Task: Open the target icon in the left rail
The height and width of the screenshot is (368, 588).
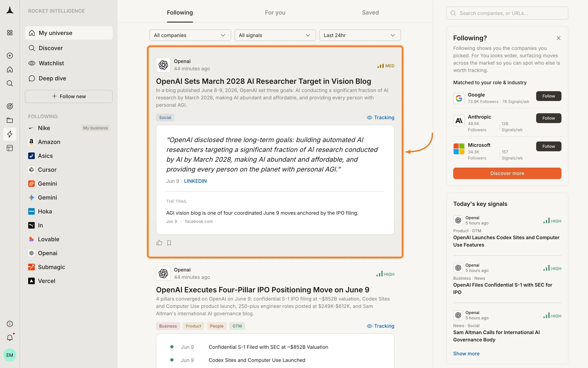Action: point(10,106)
